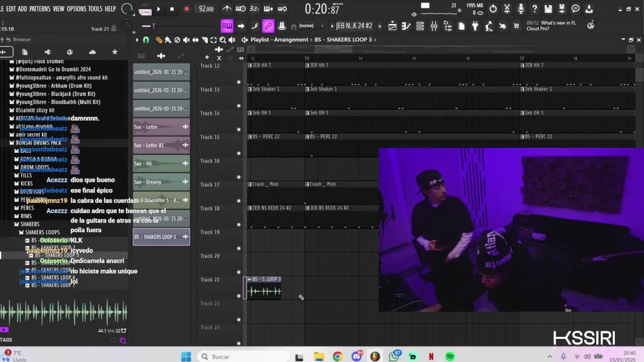The height and width of the screenshot is (362, 644).
Task: Toggle overdub blend recording icon
Action: (x=268, y=9)
